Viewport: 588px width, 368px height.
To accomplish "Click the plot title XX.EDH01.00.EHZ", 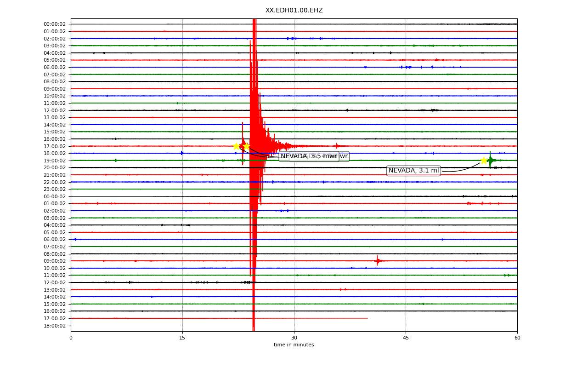I will pos(294,10).
